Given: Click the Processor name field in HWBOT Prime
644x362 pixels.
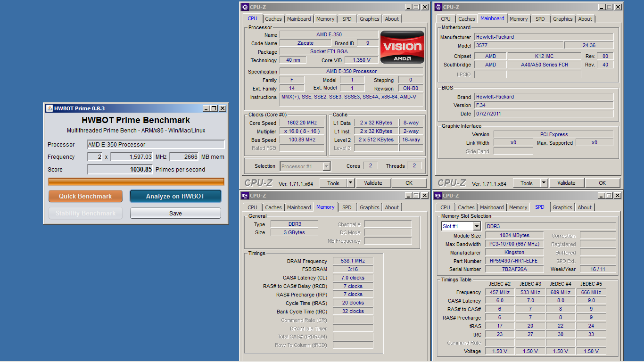Looking at the screenshot, I should coord(156,145).
